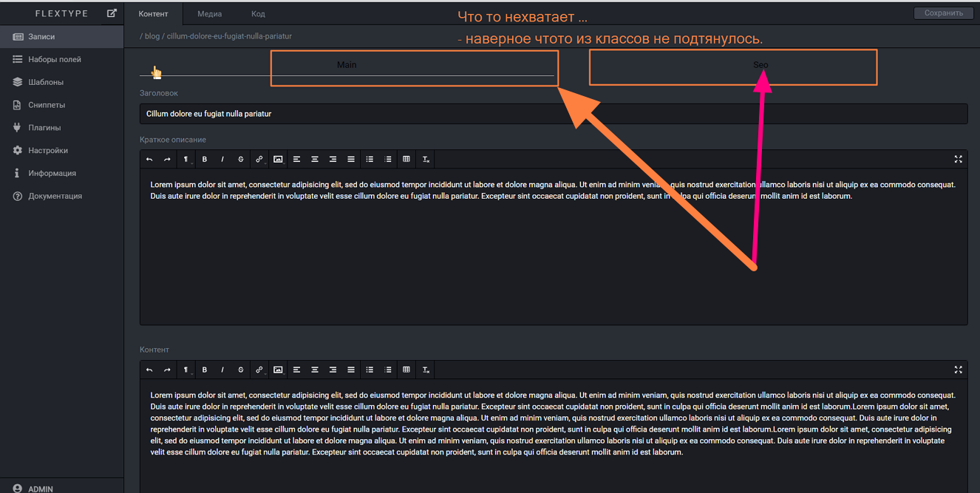Undo in the Контент editor

click(149, 370)
